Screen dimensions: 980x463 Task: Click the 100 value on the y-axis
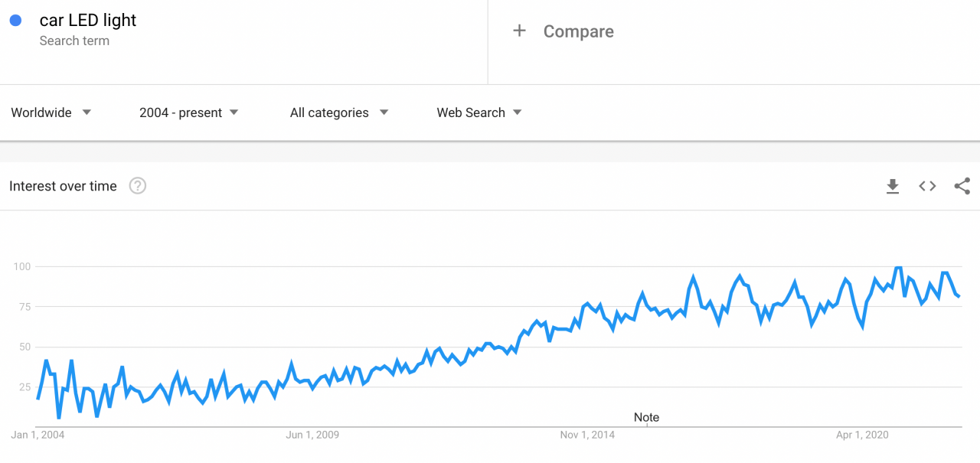(x=21, y=266)
